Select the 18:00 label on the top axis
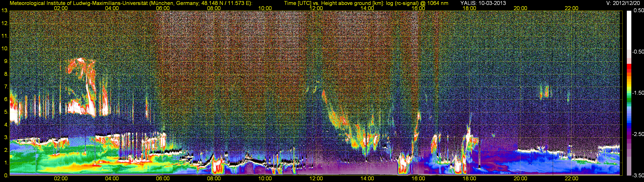 [x=469, y=8]
